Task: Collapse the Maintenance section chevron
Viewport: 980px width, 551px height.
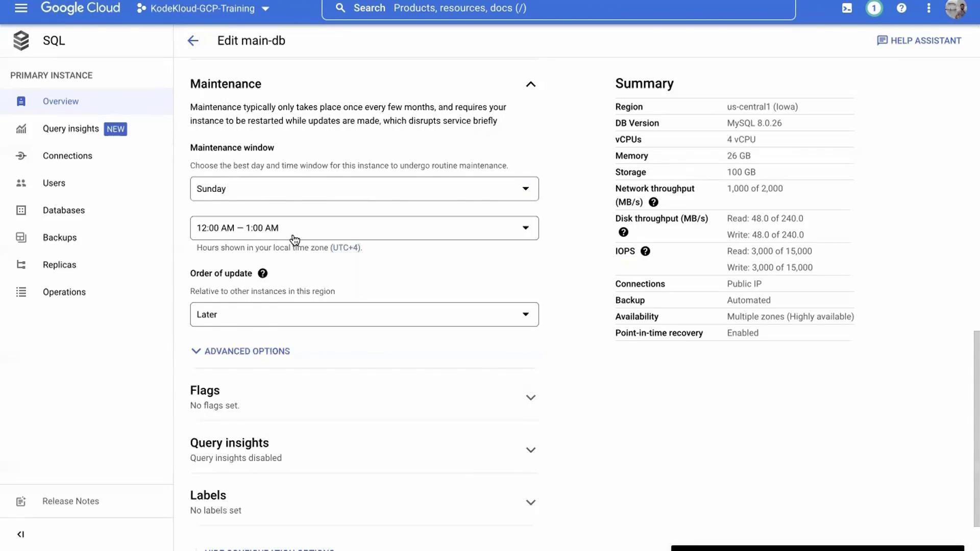Action: (x=530, y=84)
